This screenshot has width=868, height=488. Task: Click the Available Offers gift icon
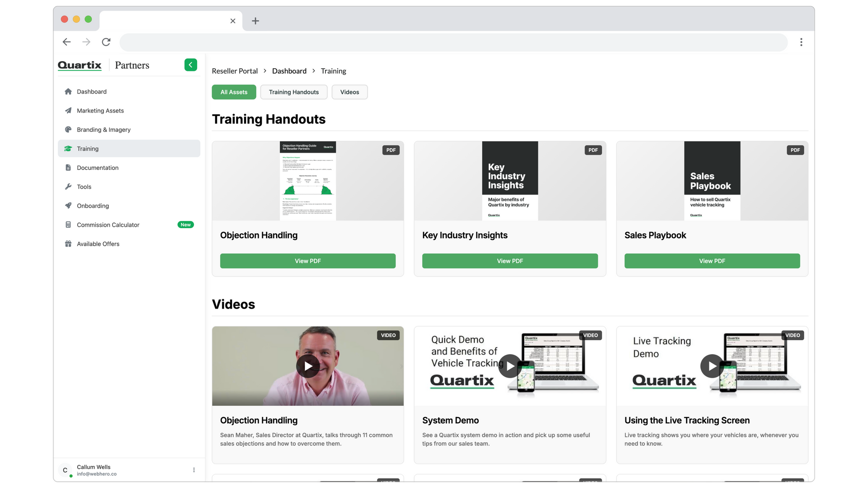tap(68, 244)
